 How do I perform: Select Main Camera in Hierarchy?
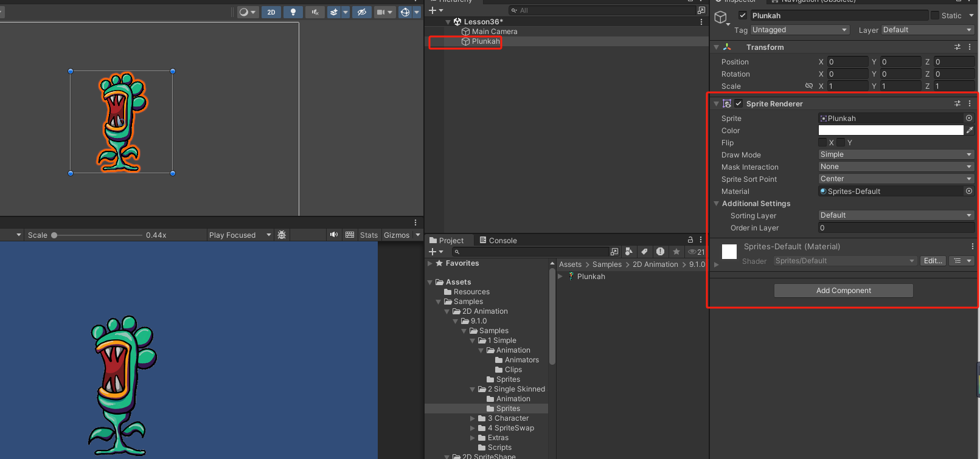pyautogui.click(x=495, y=32)
